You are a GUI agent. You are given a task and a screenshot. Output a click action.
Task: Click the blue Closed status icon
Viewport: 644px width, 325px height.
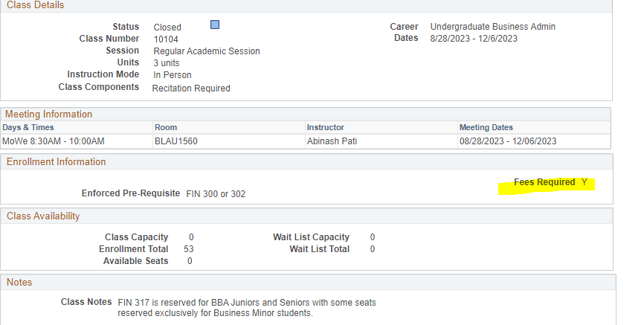215,25
